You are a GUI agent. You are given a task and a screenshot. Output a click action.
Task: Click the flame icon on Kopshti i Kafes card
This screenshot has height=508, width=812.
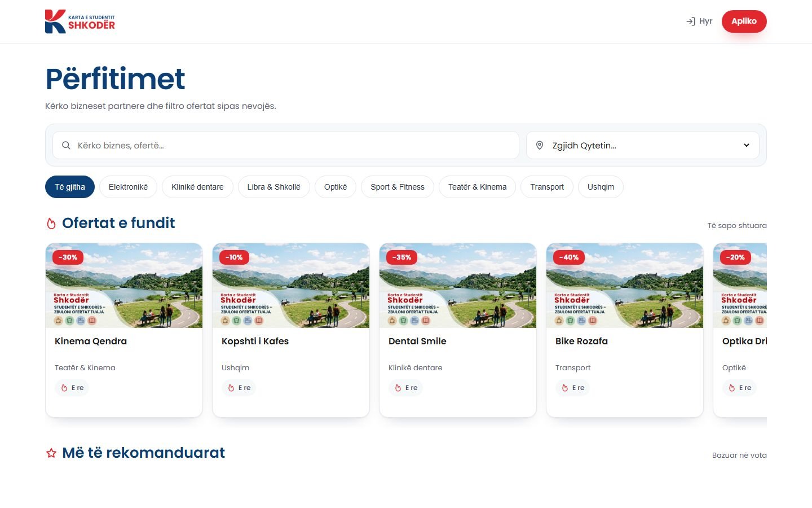(x=231, y=388)
